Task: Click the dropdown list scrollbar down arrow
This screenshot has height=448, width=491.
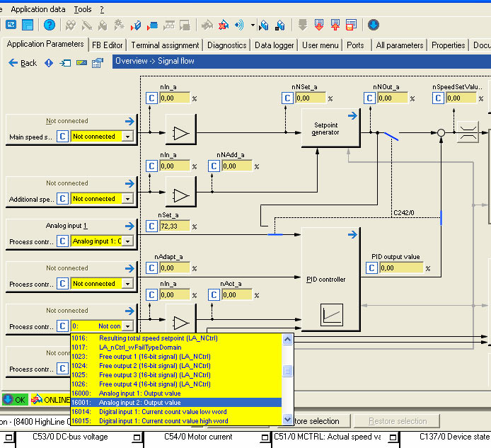Action: click(x=287, y=420)
